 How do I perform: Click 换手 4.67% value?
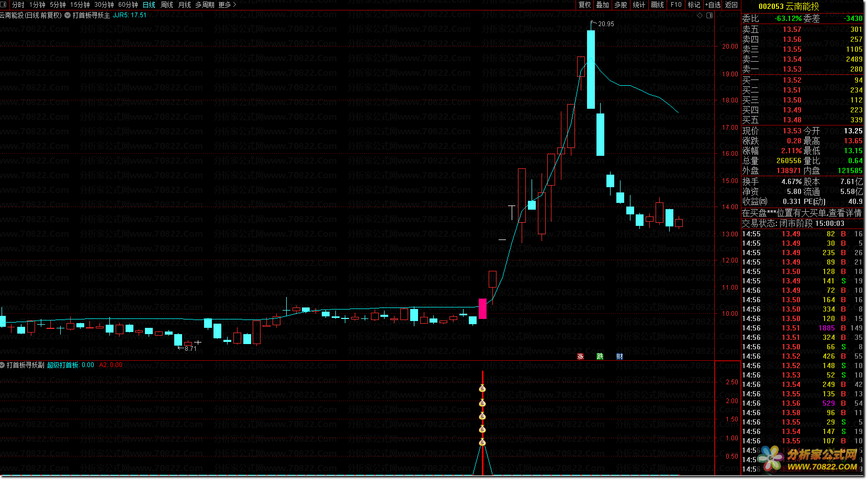point(792,181)
